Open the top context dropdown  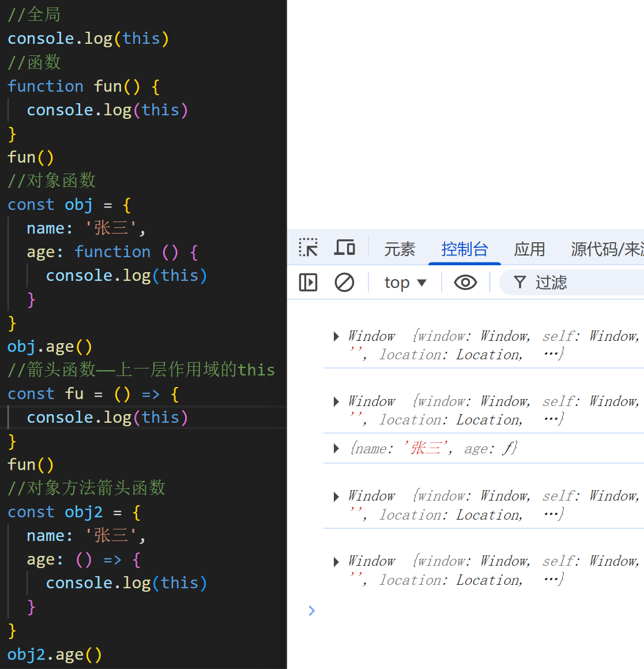[x=405, y=283]
